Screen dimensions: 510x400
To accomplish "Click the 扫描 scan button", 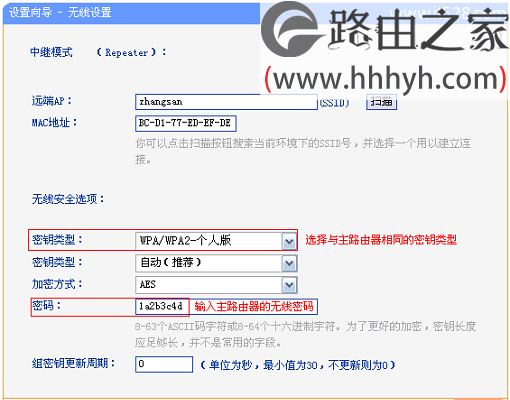I will pos(381,102).
